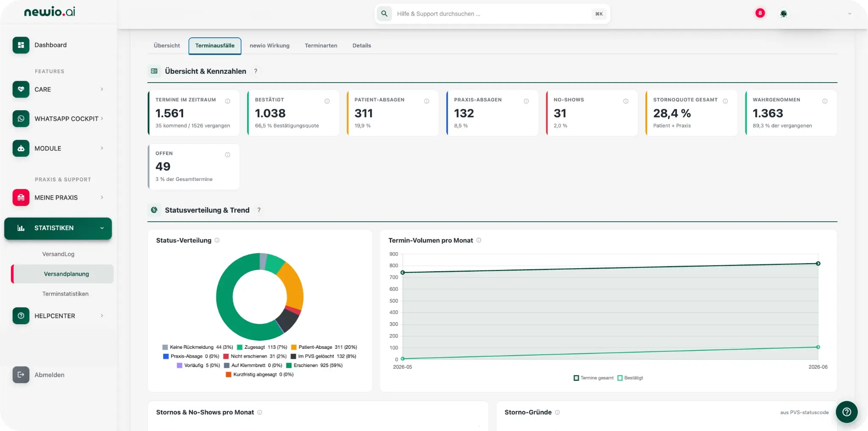Collapse the STATISTIKEN section
The image size is (868, 431).
pyautogui.click(x=102, y=228)
